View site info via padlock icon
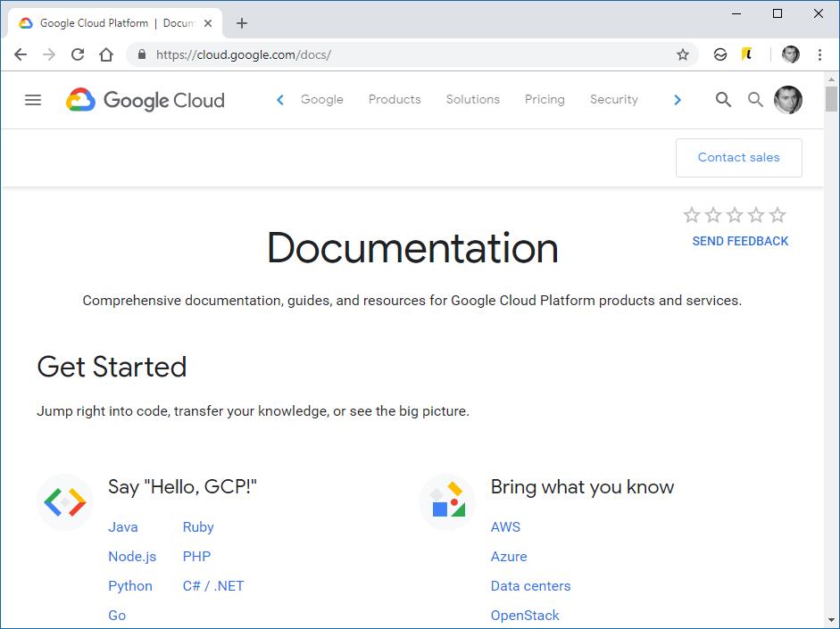840x629 pixels. click(141, 54)
